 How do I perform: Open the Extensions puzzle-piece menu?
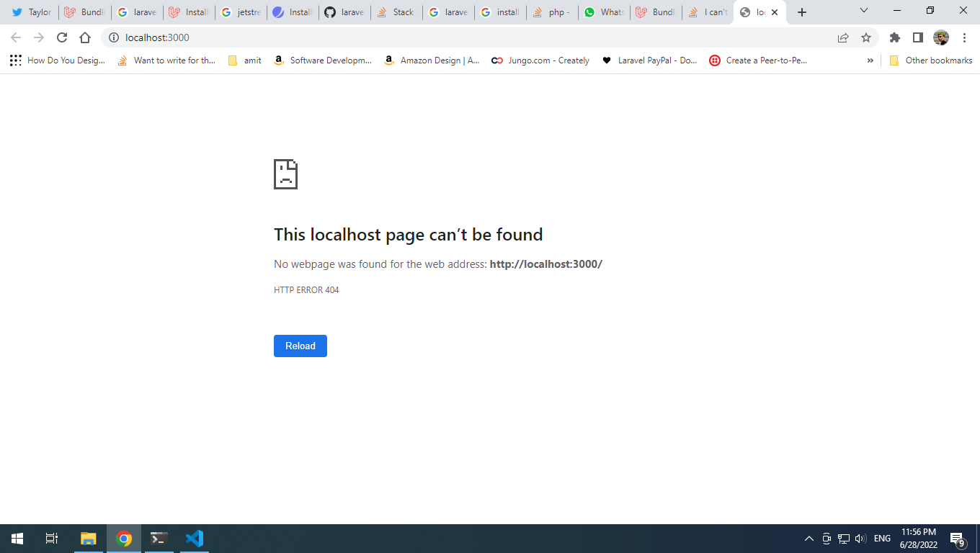click(895, 37)
